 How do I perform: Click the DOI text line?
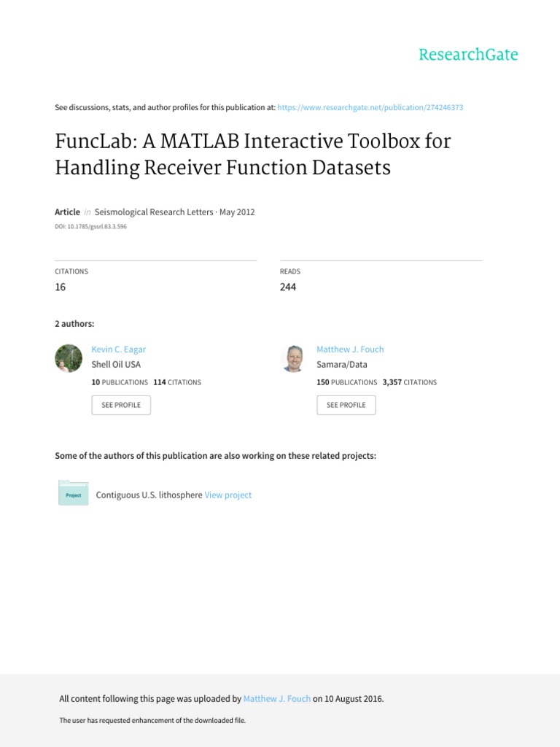tap(91, 227)
